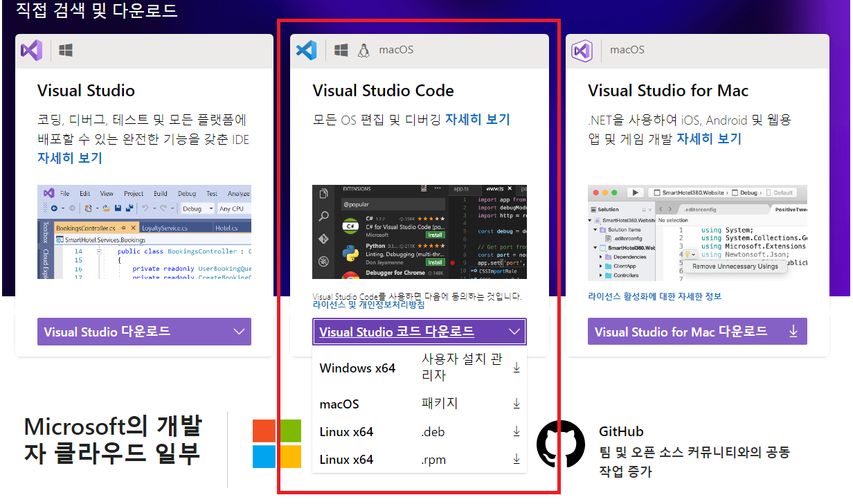
Task: Click Microsoft의 개발자 클라우드 일부 heading
Action: [x=113, y=440]
